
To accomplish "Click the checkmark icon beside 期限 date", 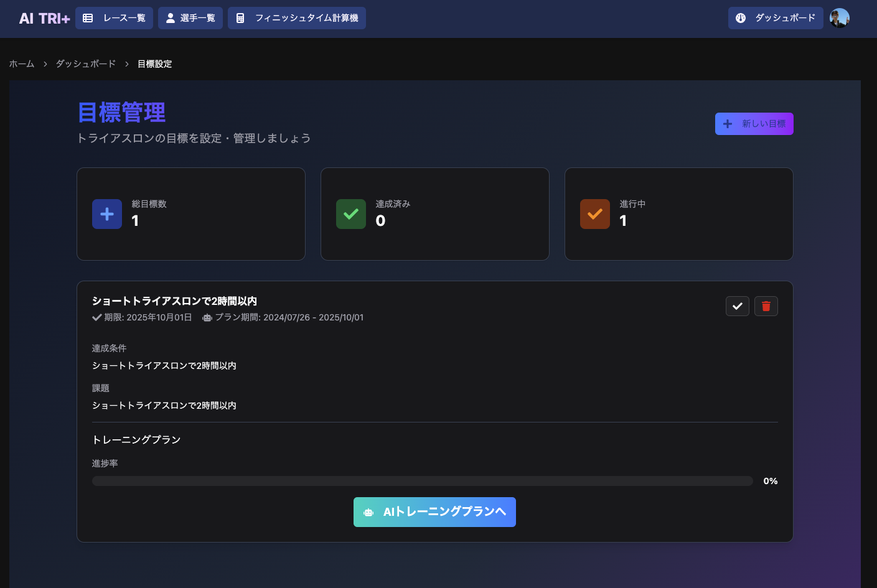I will (x=97, y=318).
